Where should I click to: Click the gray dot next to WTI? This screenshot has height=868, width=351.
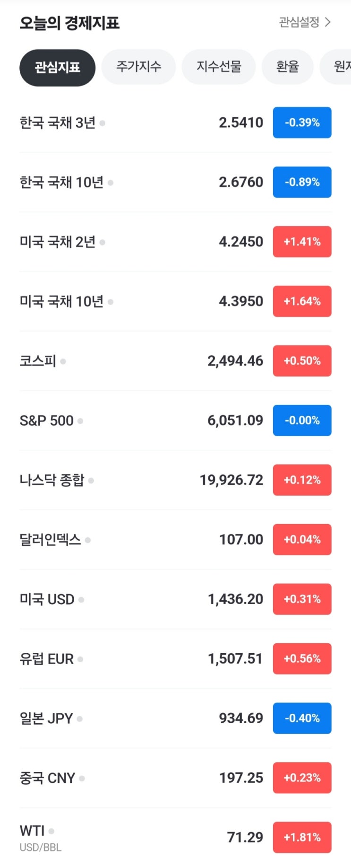coord(51,831)
